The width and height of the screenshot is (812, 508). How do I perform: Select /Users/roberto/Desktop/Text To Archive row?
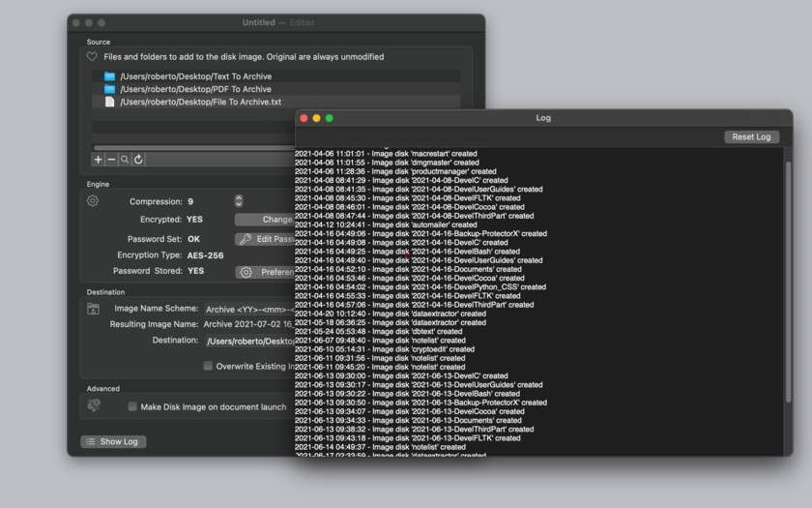[276, 76]
